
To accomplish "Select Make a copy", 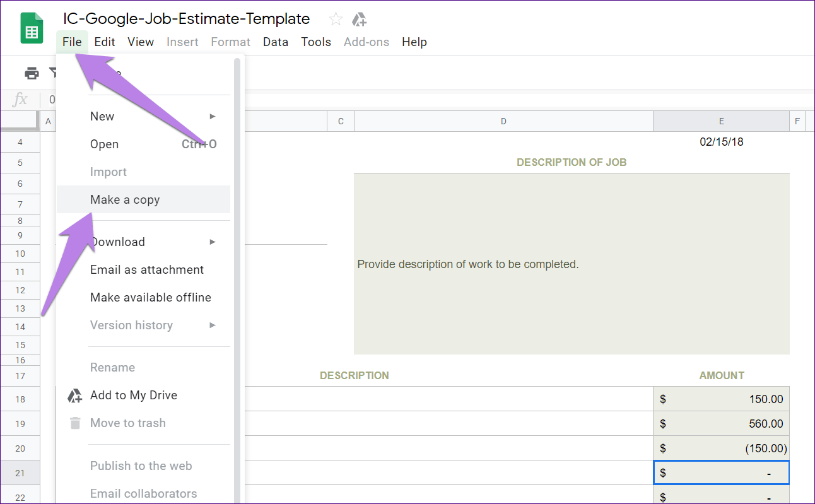I will [x=144, y=199].
